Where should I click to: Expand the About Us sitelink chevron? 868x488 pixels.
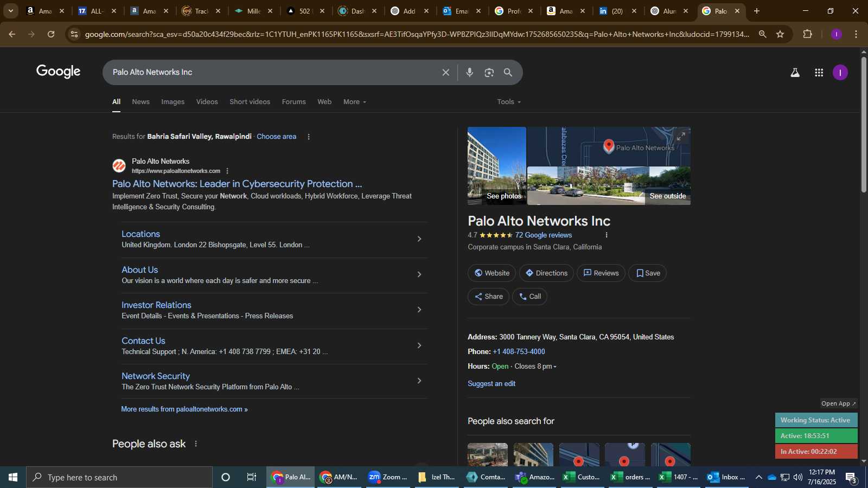click(x=419, y=274)
